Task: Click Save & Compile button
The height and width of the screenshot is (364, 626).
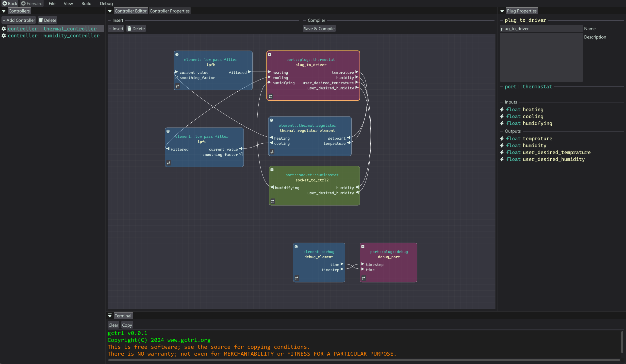Action: pos(319,29)
